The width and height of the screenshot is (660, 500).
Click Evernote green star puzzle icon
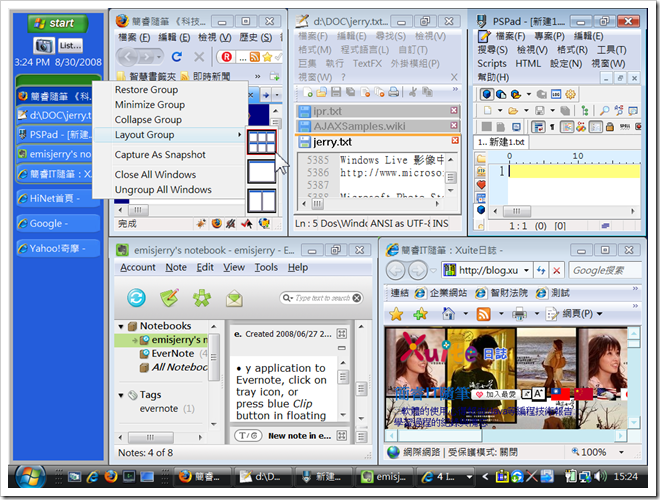point(202,298)
